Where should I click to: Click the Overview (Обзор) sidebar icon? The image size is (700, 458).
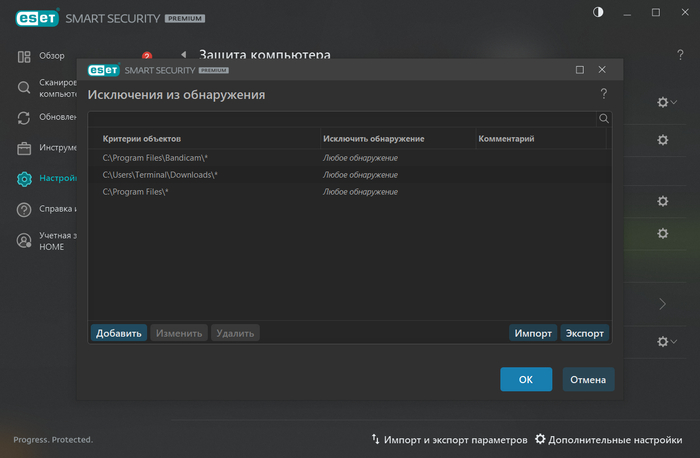24,56
